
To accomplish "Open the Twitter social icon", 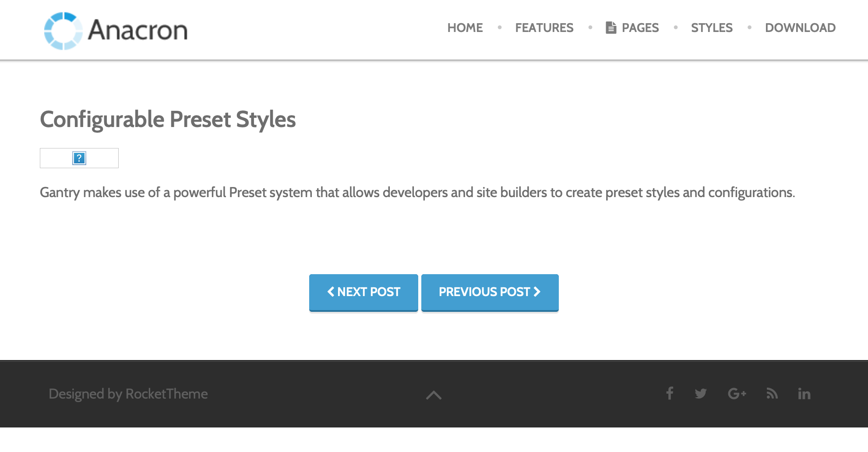I will (x=701, y=393).
